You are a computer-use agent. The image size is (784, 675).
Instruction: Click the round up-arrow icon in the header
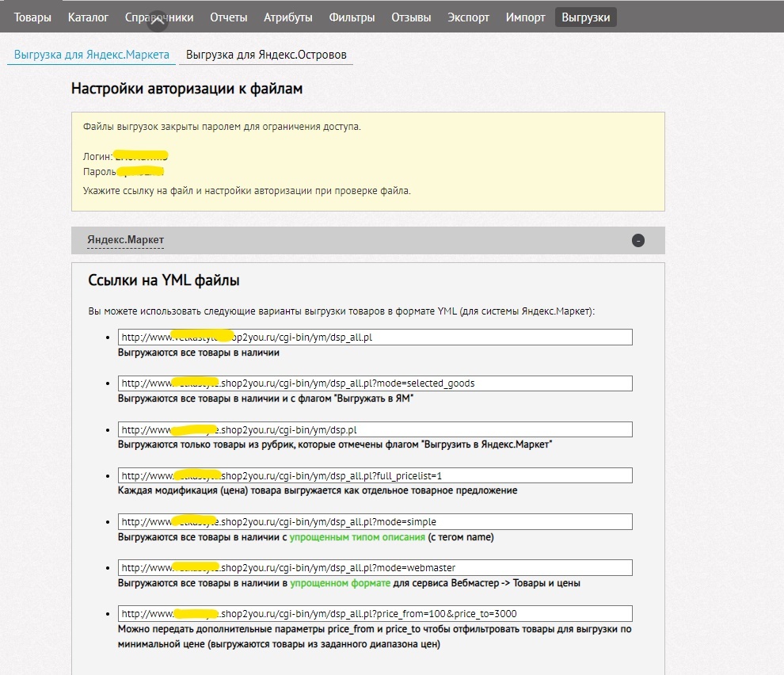pos(158,21)
